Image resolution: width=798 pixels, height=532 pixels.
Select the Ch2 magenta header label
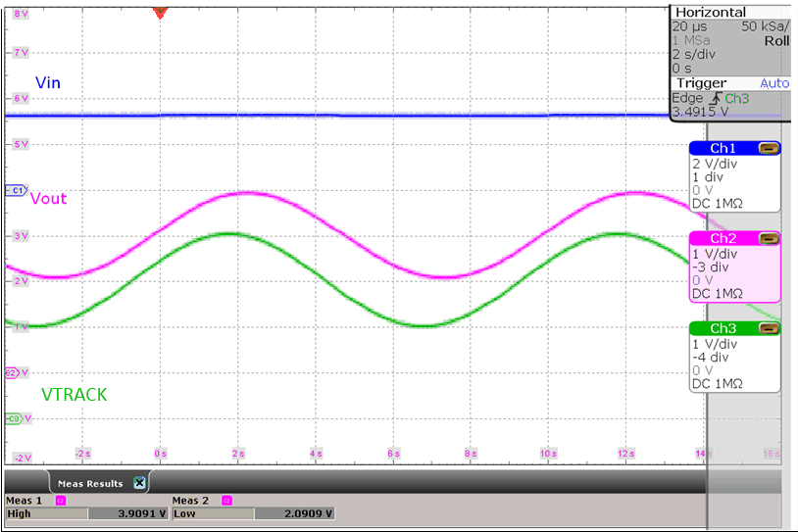click(x=722, y=238)
